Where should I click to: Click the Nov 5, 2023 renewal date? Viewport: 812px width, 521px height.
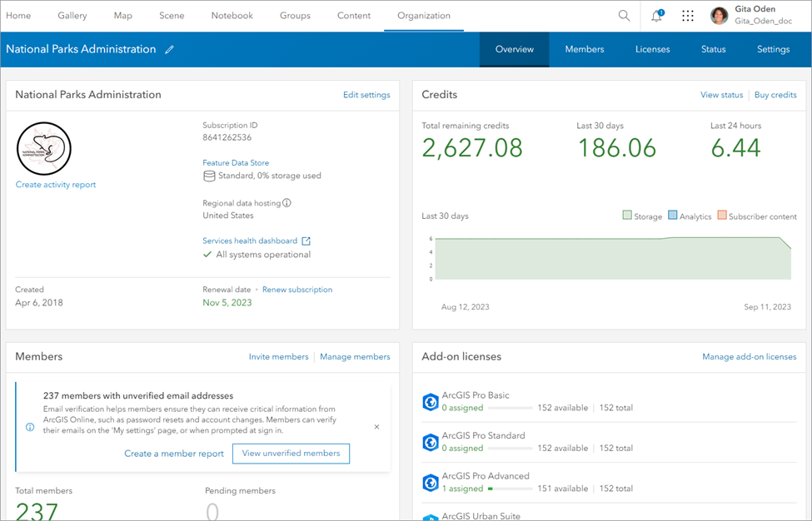click(227, 303)
